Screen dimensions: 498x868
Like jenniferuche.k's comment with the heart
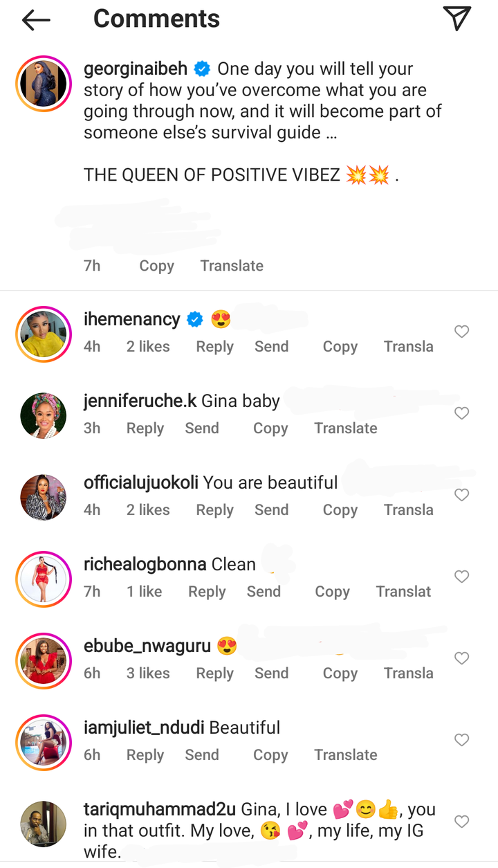(461, 414)
